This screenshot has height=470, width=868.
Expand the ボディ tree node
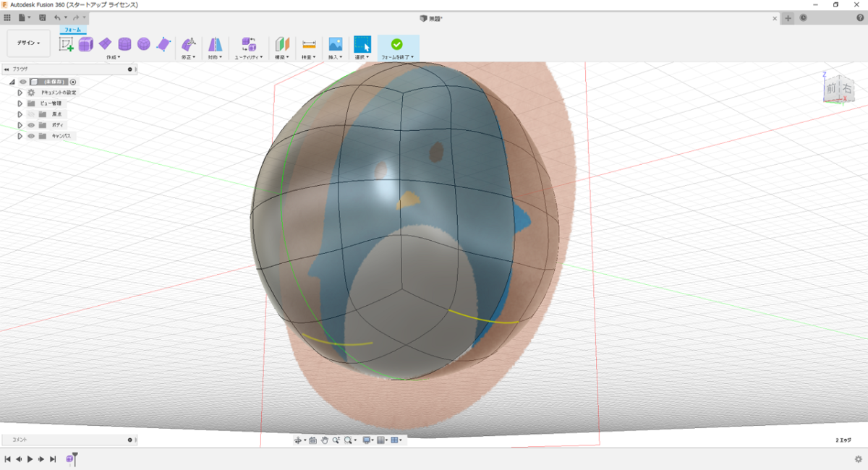coord(20,125)
